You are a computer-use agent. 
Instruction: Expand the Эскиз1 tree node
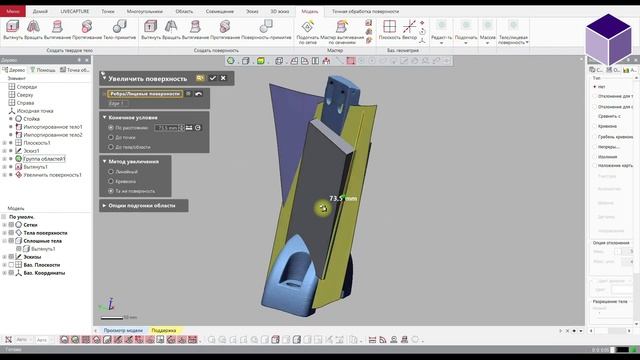pyautogui.click(x=4, y=151)
